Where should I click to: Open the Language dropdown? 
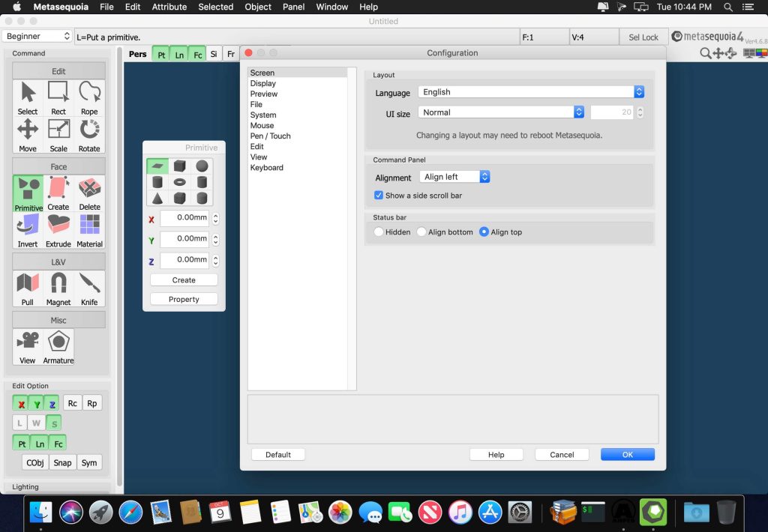click(x=531, y=92)
